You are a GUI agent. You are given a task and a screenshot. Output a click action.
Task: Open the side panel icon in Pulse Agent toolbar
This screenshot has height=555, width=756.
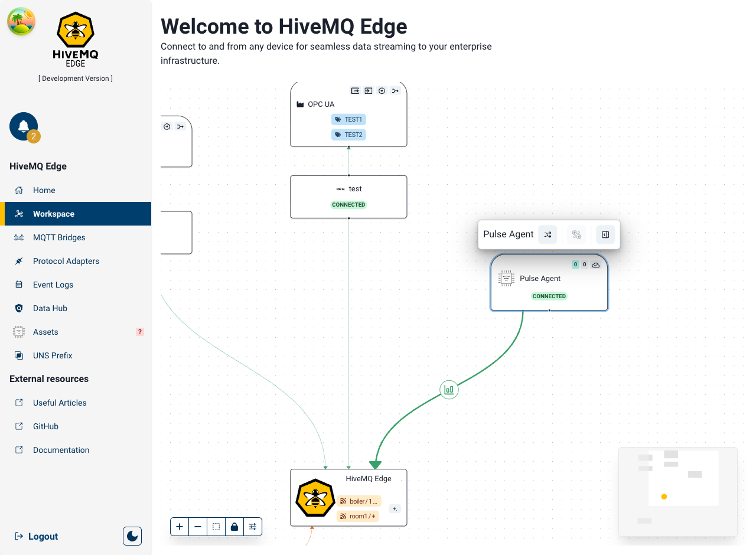point(605,234)
